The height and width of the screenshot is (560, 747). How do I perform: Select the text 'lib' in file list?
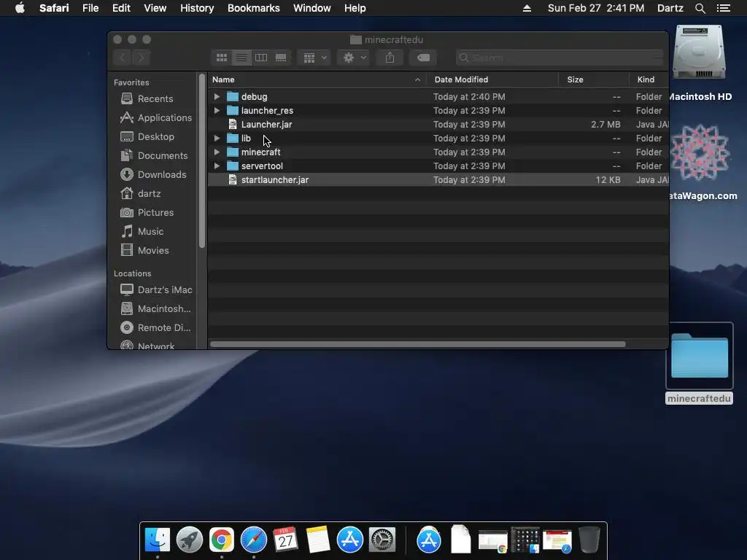246,138
